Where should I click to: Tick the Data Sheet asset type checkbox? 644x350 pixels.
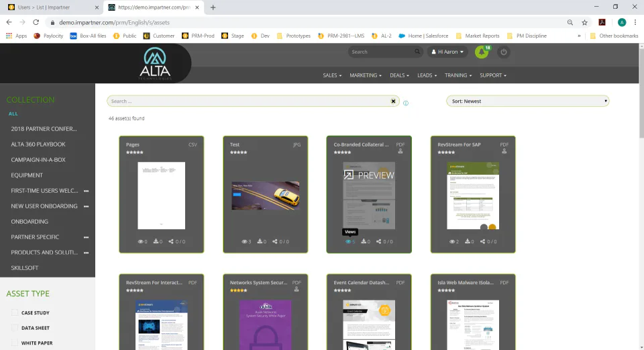tap(15, 328)
